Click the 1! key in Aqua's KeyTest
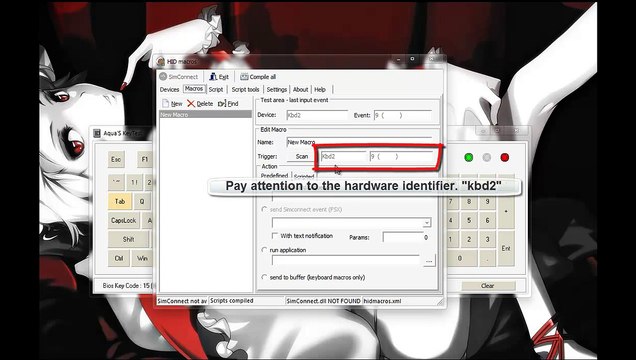The image size is (636, 360). pyautogui.click(x=134, y=182)
